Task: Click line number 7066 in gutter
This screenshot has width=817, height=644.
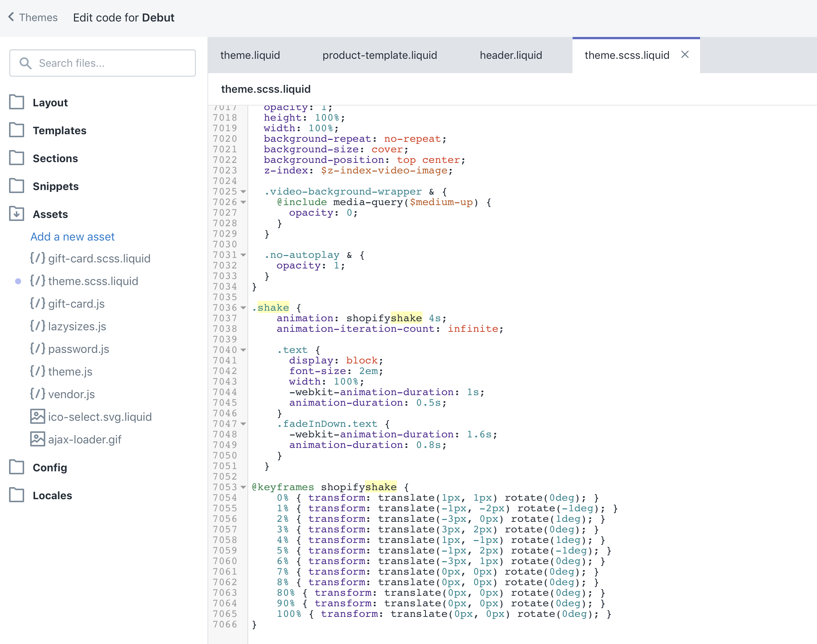Action: (225, 624)
